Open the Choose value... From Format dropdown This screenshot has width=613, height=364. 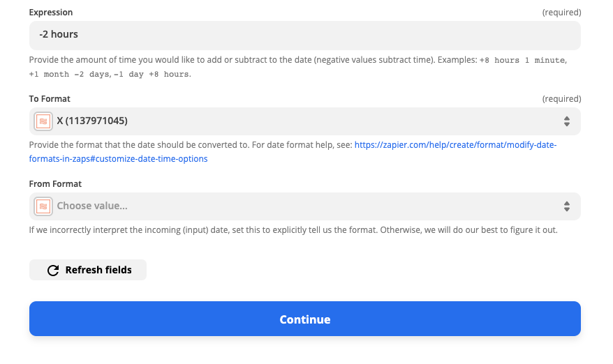(304, 206)
